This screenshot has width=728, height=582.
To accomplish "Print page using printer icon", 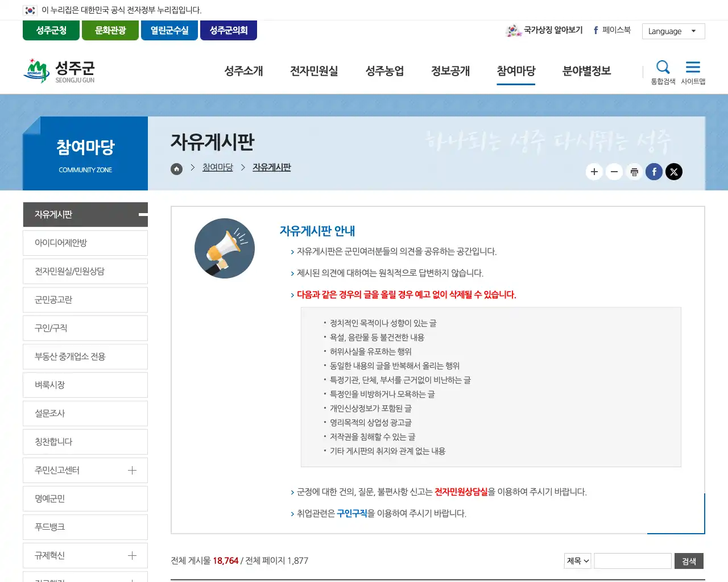I will point(634,172).
